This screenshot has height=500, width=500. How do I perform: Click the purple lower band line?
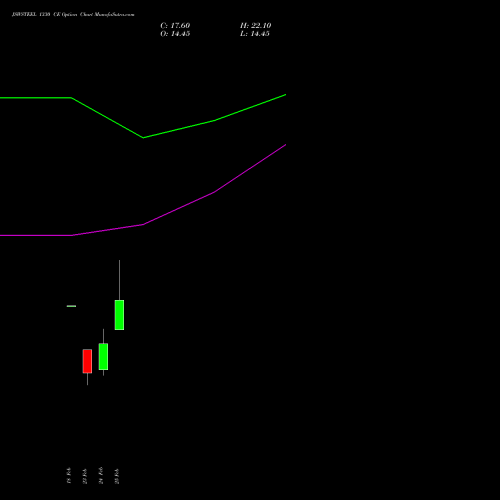(x=143, y=224)
